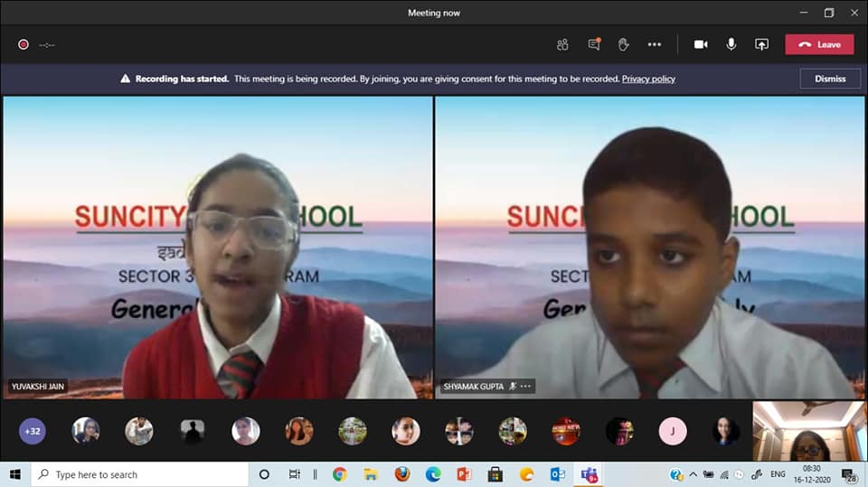Show the +32 additional participants
The image size is (868, 487).
pyautogui.click(x=33, y=431)
